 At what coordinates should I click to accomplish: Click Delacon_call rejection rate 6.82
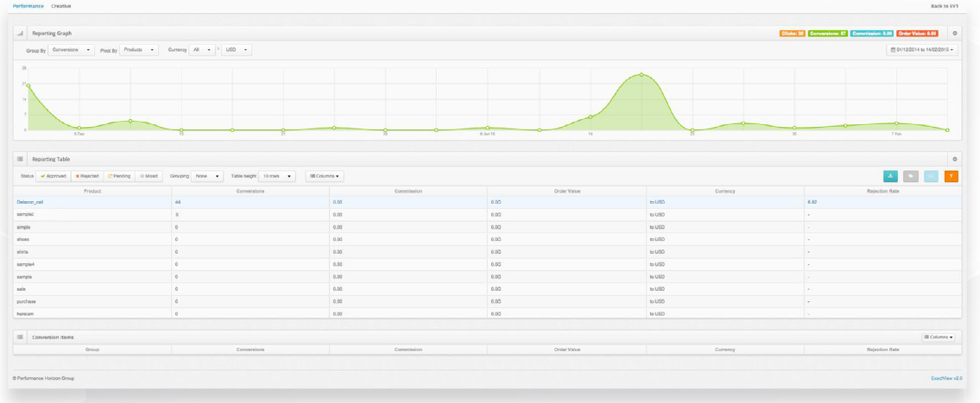(812, 203)
